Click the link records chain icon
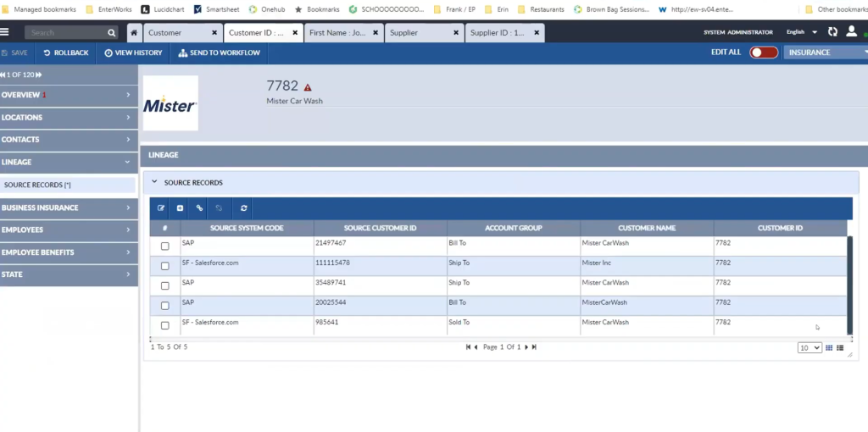This screenshot has height=432, width=868. pos(199,208)
